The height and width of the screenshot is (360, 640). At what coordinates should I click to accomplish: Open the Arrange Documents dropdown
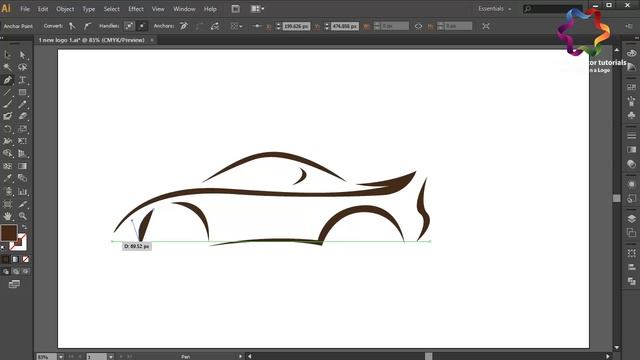[x=257, y=9]
